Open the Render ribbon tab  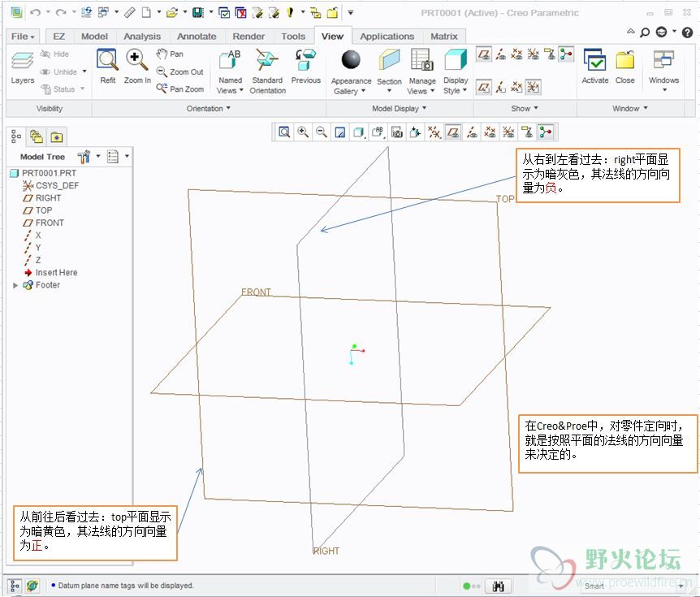tap(248, 37)
